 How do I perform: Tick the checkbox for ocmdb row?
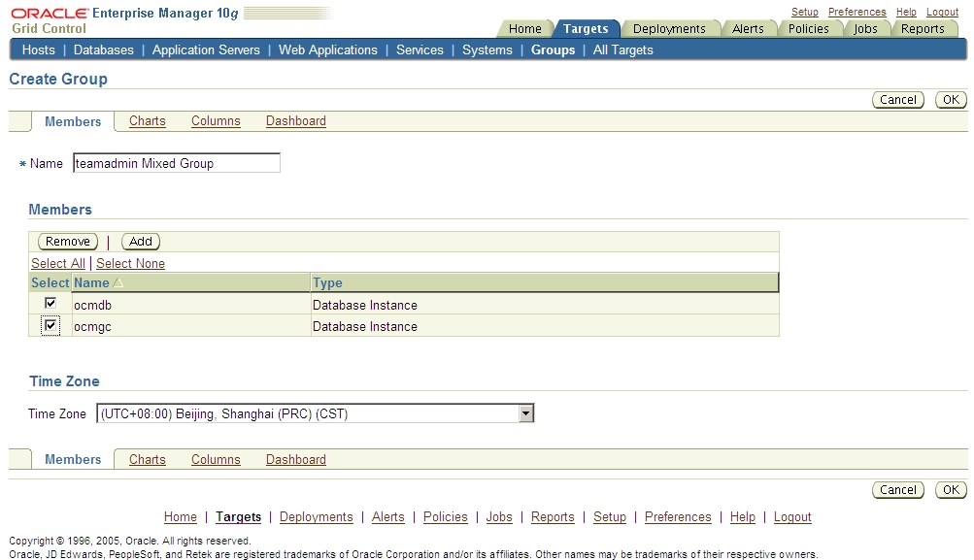coord(50,303)
